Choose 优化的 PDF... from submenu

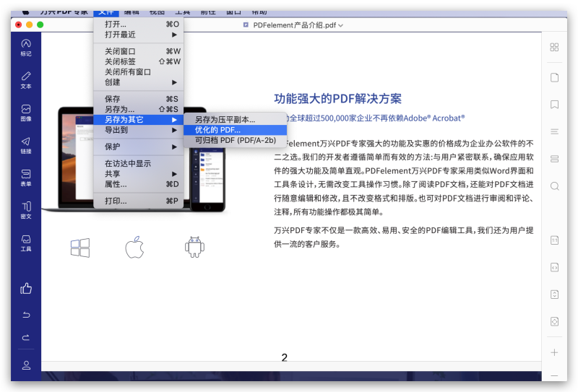coord(236,130)
